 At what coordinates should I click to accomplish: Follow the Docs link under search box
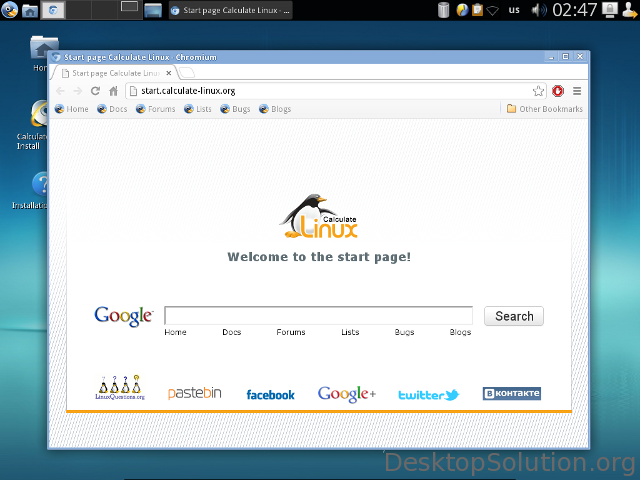231,332
